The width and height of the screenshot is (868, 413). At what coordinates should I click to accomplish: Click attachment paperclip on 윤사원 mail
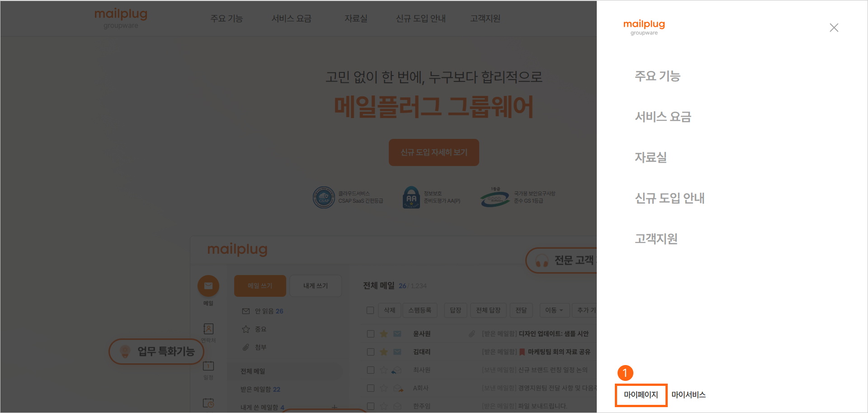coord(472,334)
